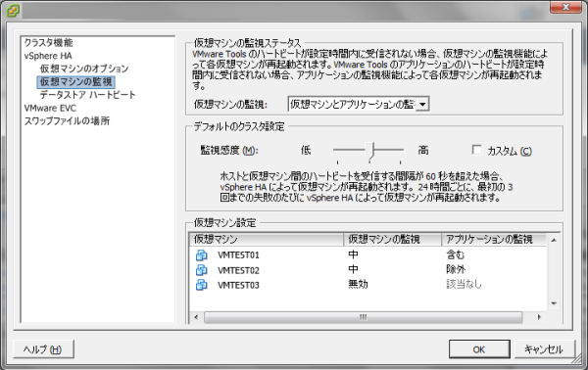Open データストア ハートビート page
The image size is (588, 370).
87,95
